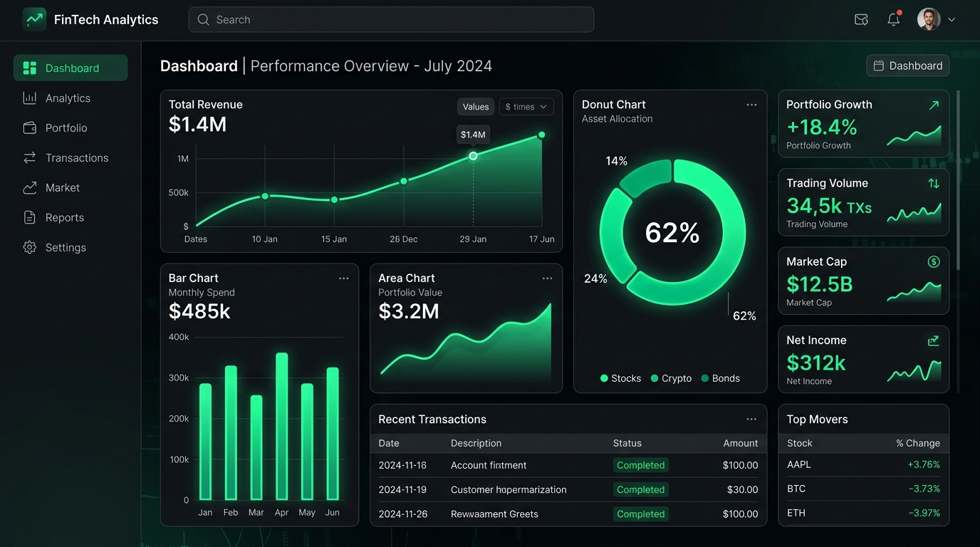
Task: Sort transactions by Status column header
Action: (627, 443)
